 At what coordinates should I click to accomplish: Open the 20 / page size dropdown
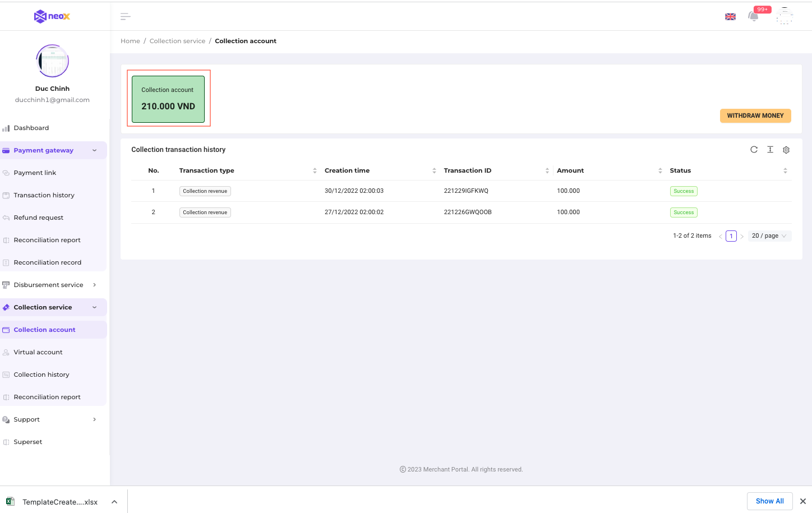tap(769, 236)
